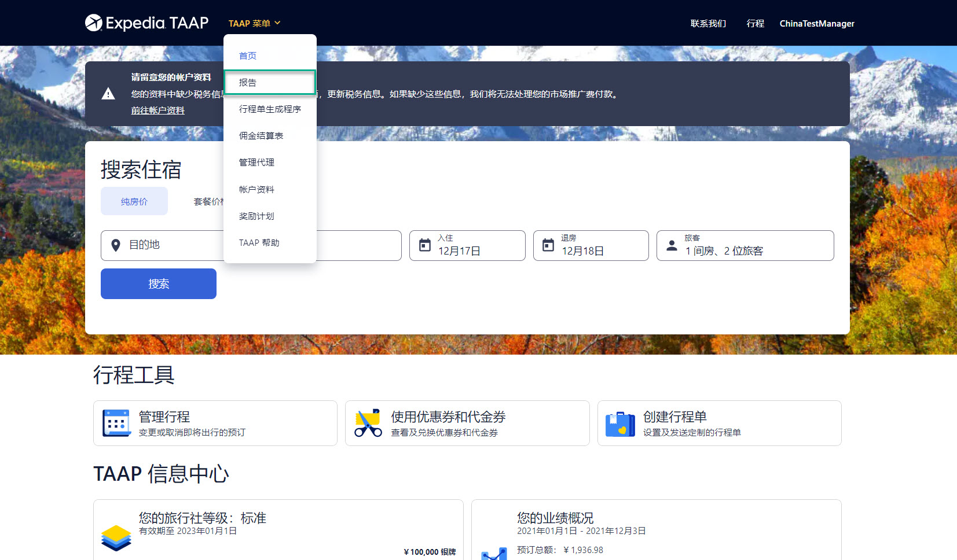Click the calendar icon on 管理行程 card
Image resolution: width=957 pixels, height=560 pixels.
(x=116, y=423)
